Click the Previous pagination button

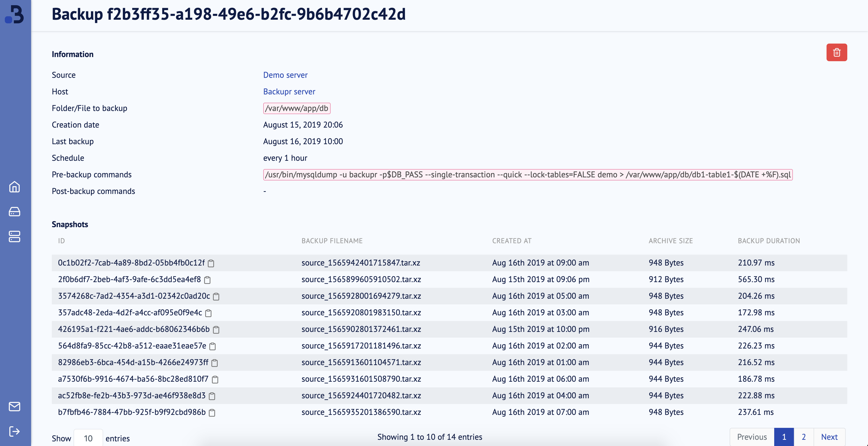[752, 437]
